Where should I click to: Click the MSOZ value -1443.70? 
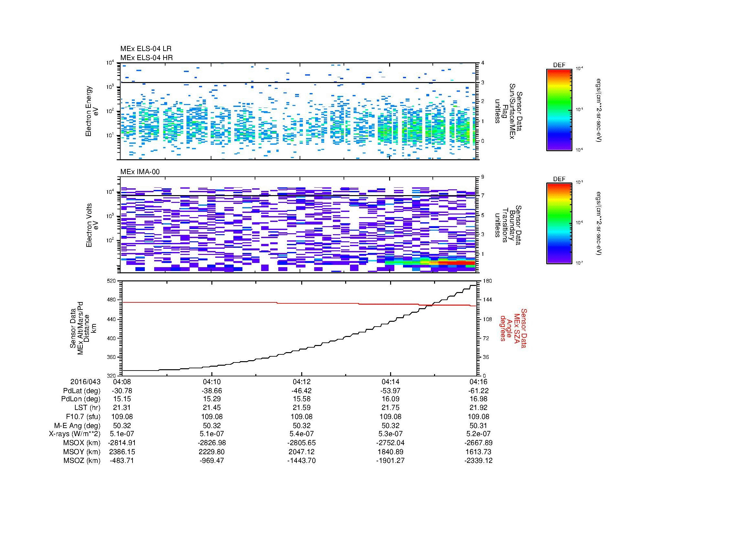point(301,461)
